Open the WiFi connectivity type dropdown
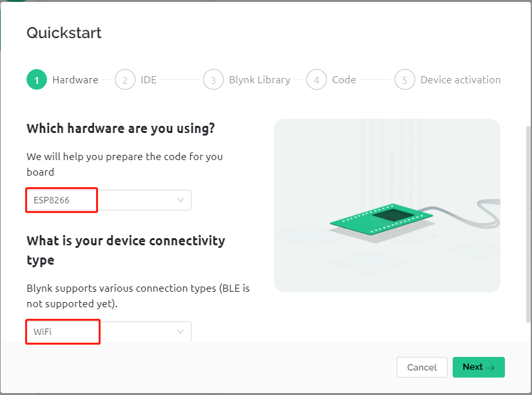This screenshot has height=395, width=532. tap(109, 332)
